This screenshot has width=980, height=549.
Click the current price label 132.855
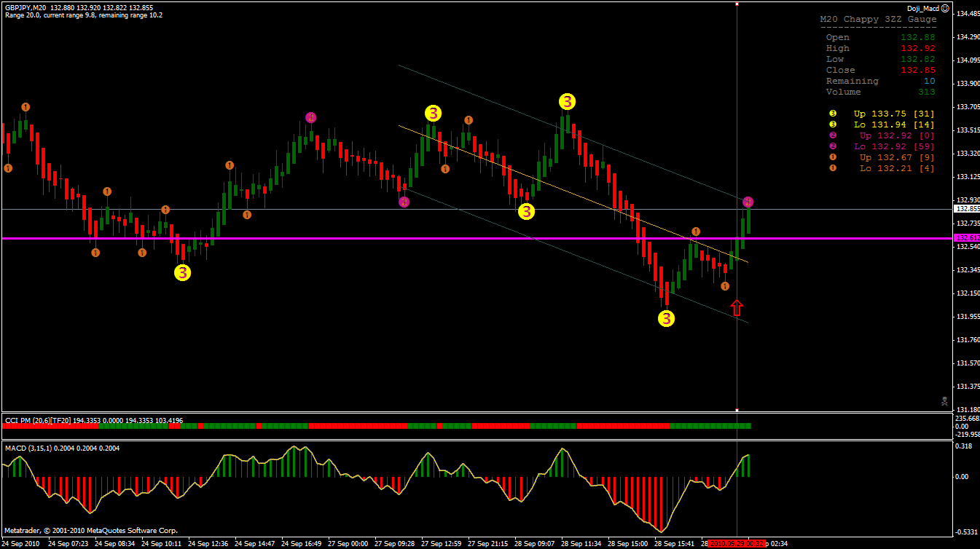coord(966,209)
